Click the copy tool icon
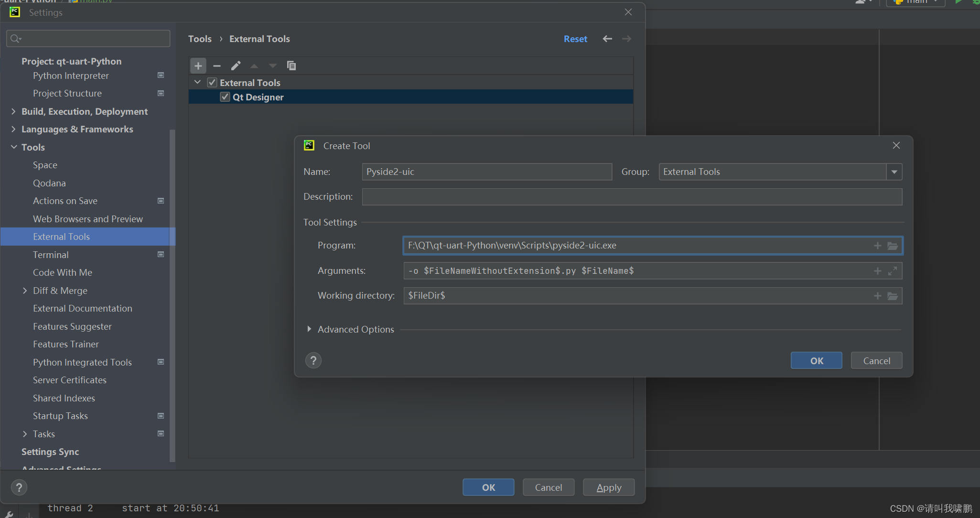 tap(291, 66)
